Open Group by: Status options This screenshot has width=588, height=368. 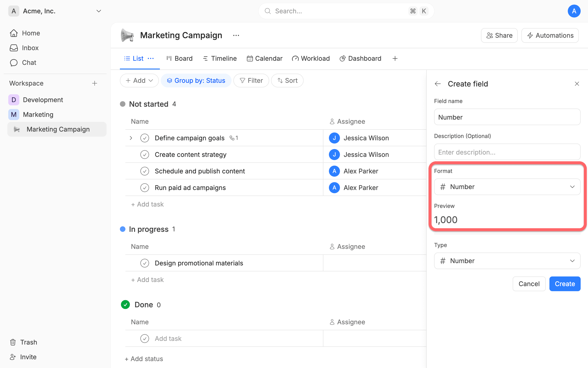[196, 80]
